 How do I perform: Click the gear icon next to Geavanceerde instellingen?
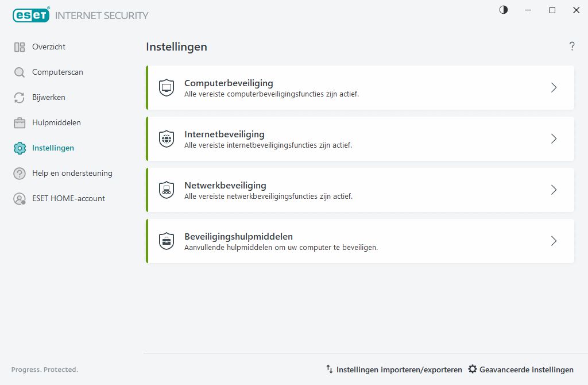(x=473, y=369)
